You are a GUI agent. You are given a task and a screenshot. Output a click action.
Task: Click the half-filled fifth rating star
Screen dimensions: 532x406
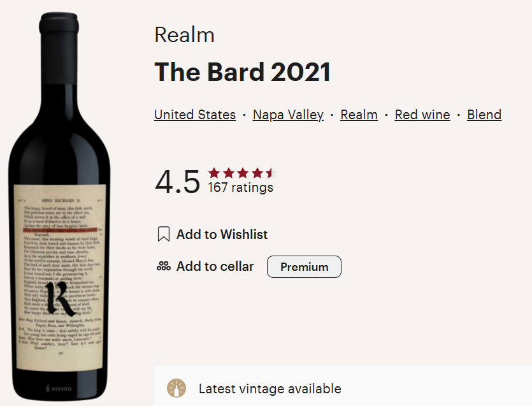pyautogui.click(x=271, y=173)
